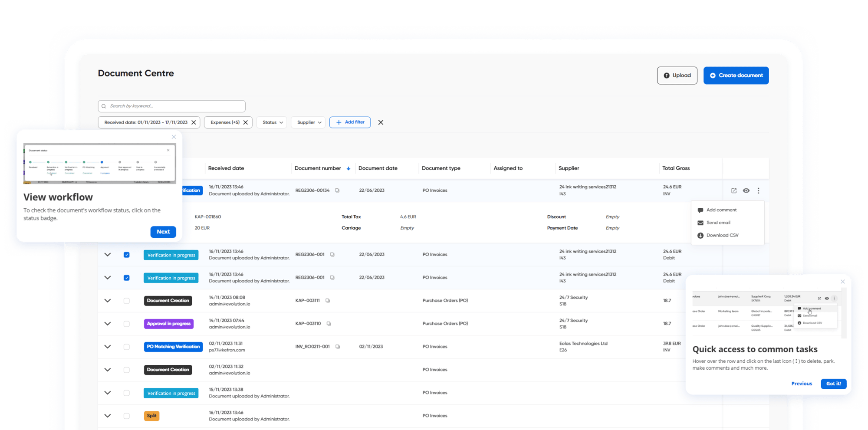
Task: Click the Document type column header
Action: pyautogui.click(x=441, y=168)
